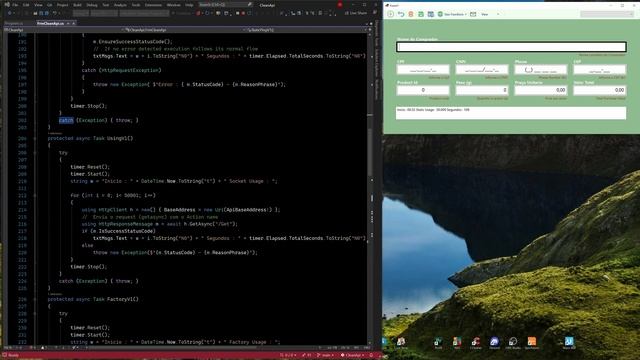
Task: Open the Test menu
Action: tap(106, 5)
